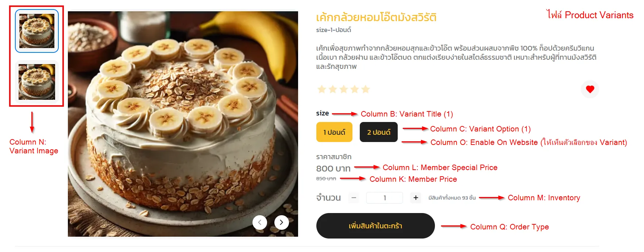Select the second cake variant thumbnail
644x252 pixels.
coord(37,82)
